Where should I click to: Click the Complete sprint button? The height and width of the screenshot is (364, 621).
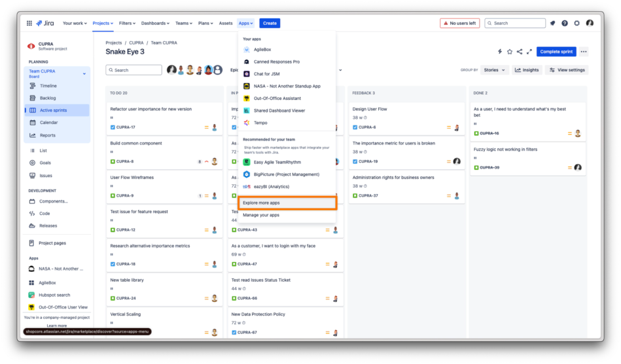tap(556, 52)
